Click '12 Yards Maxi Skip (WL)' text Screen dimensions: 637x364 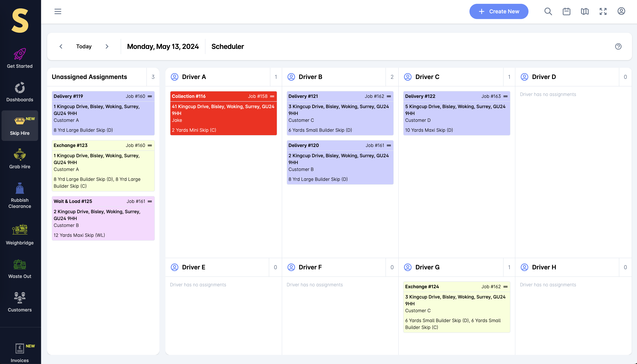[x=79, y=235]
